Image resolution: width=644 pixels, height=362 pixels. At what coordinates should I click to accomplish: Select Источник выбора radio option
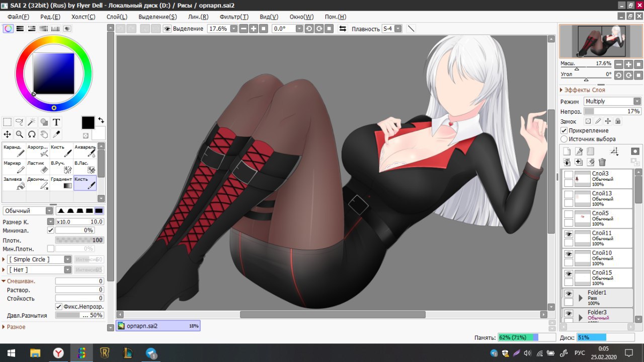click(x=564, y=139)
